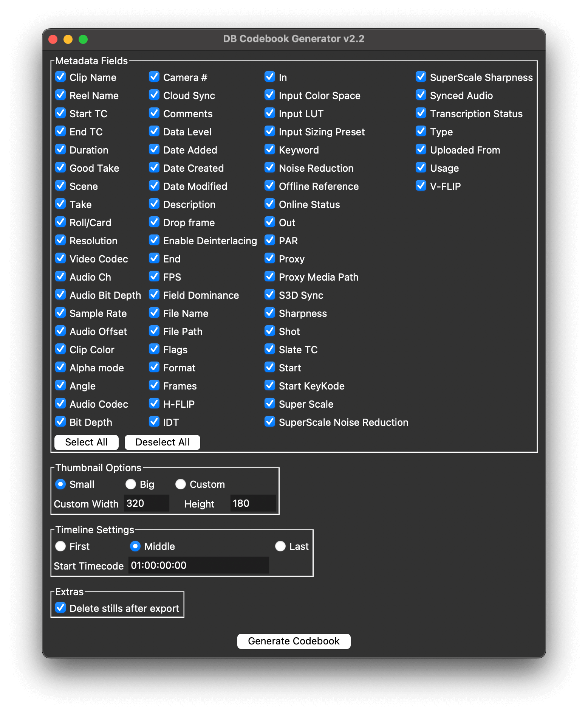Disable the Comments field
The width and height of the screenshot is (588, 714).
coord(154,113)
